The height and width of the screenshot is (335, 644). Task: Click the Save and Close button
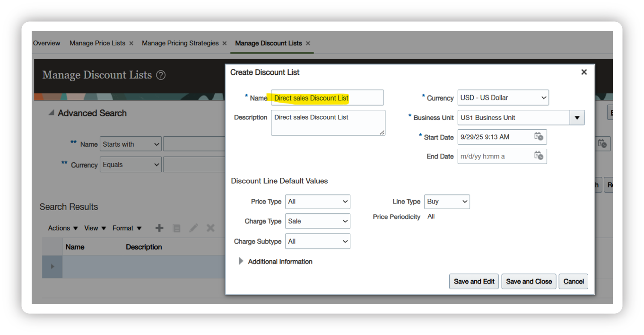click(x=529, y=282)
